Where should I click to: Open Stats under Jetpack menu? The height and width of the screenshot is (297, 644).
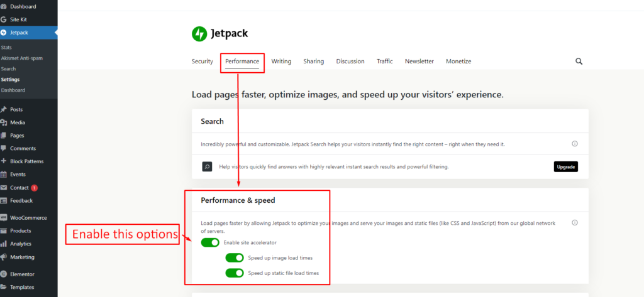click(x=6, y=48)
